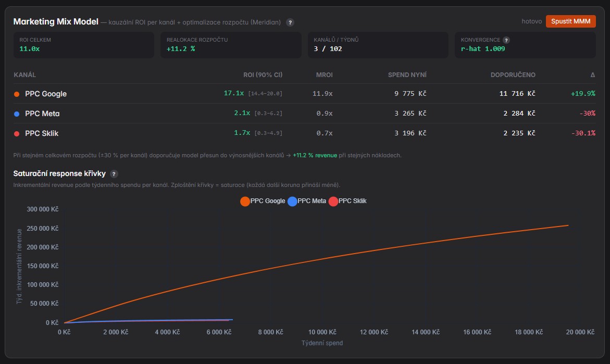Click help icon beside Saturační response křivky
This screenshot has width=610, height=364.
click(x=114, y=174)
